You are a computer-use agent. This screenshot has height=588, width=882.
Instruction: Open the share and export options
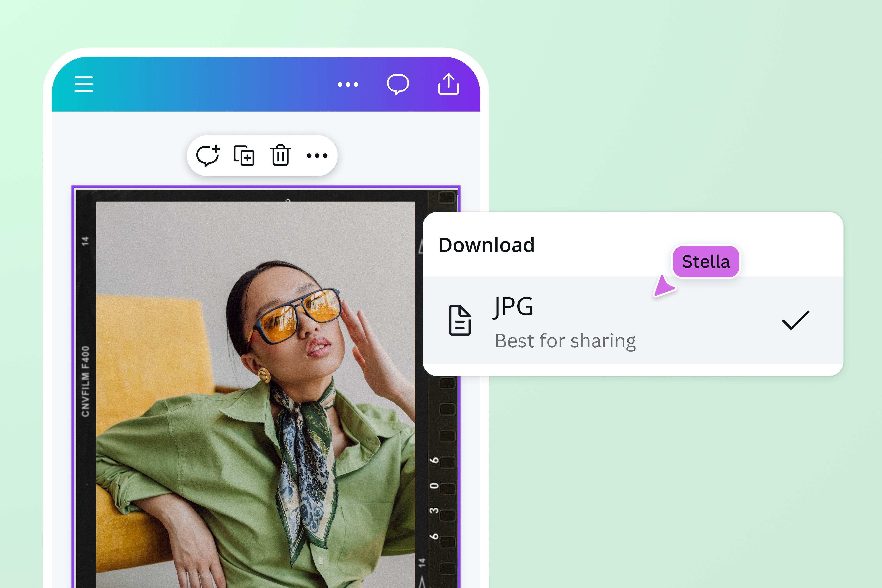point(449,85)
